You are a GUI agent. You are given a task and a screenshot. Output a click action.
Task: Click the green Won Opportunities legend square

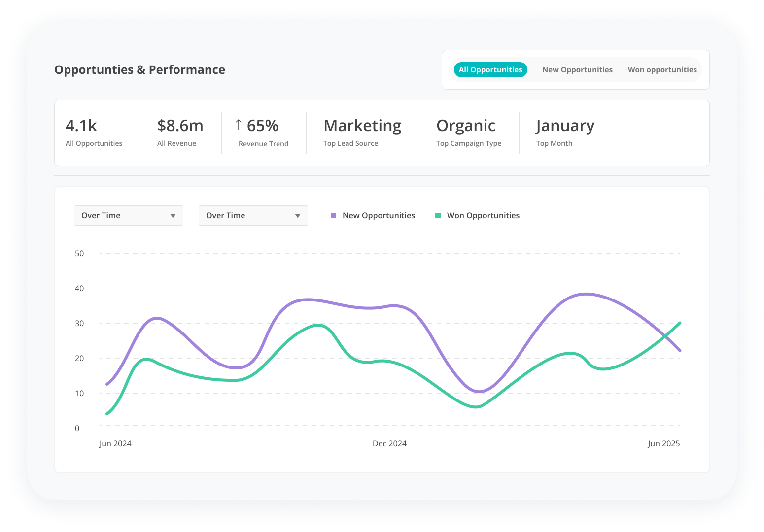pyautogui.click(x=438, y=216)
